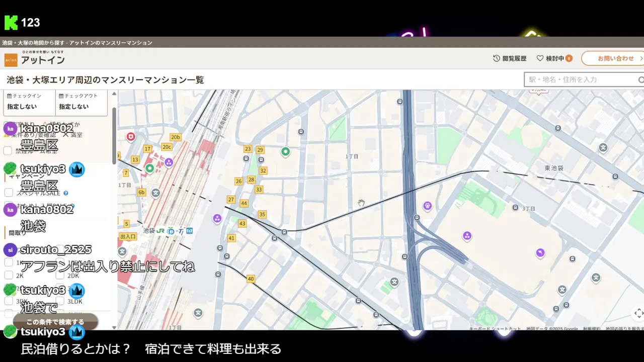The width and height of the screenshot is (644, 362).
Task: Check the 1K layout checkbox
Action: [x=9, y=262]
